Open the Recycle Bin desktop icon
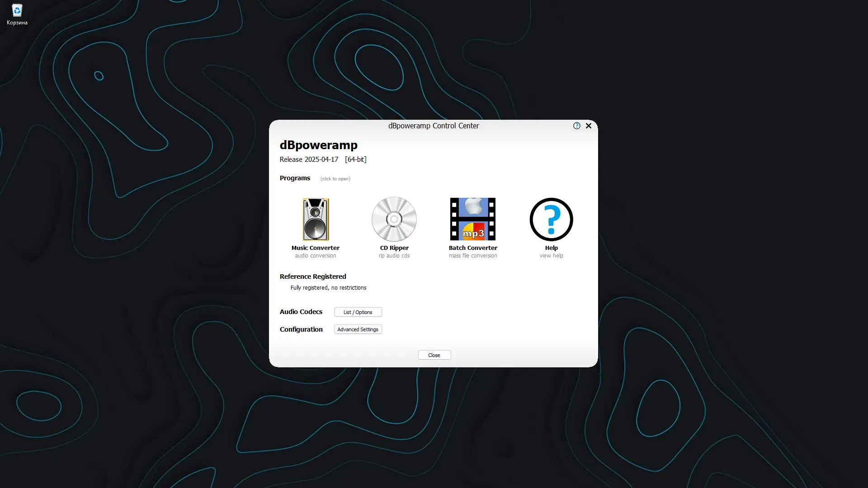Image resolution: width=868 pixels, height=488 pixels. pyautogui.click(x=17, y=11)
